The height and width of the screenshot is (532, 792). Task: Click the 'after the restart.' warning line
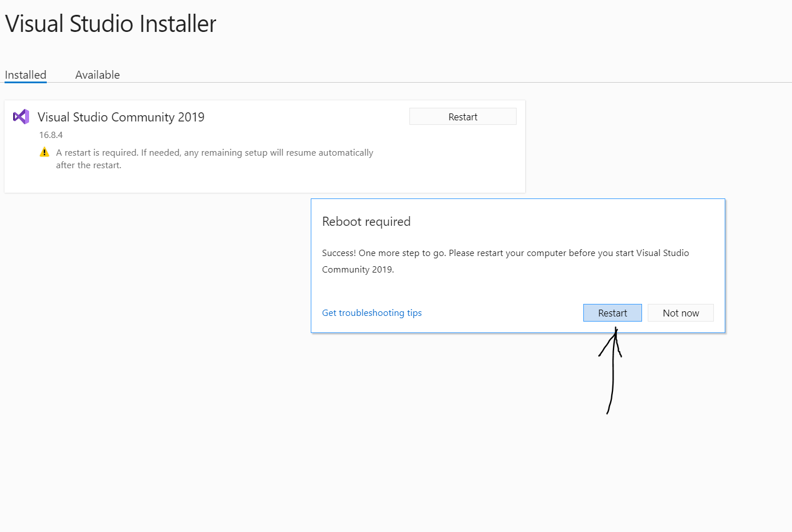pos(88,165)
